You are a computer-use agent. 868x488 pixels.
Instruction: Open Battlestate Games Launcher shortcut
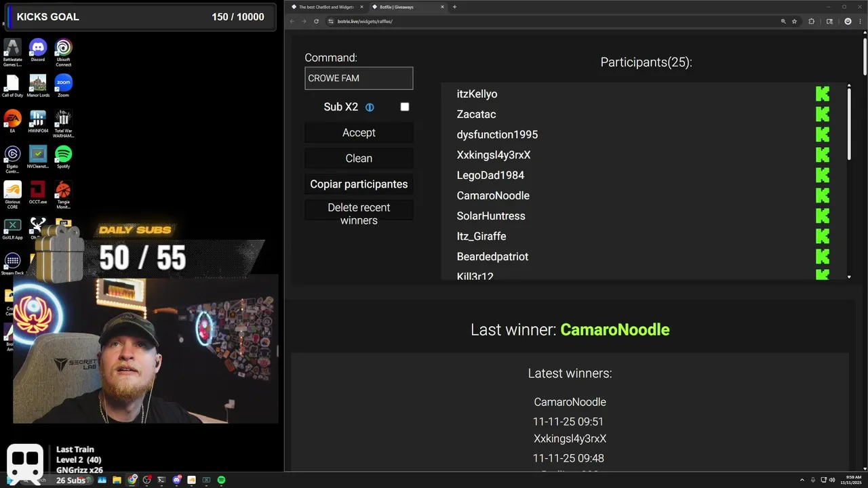(x=12, y=52)
